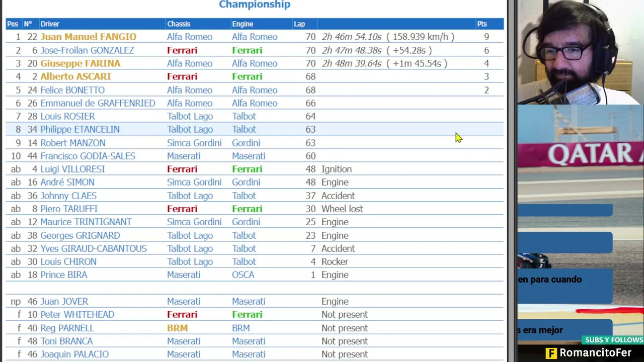The width and height of the screenshot is (644, 362).
Task: Click the Talbot engine link for Louis Chiron
Action: click(x=244, y=261)
